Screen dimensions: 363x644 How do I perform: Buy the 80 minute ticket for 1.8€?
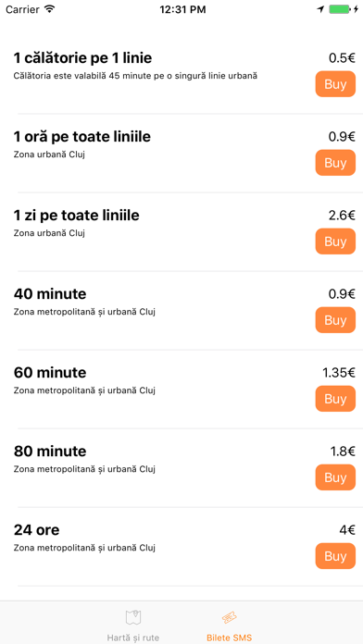point(335,477)
